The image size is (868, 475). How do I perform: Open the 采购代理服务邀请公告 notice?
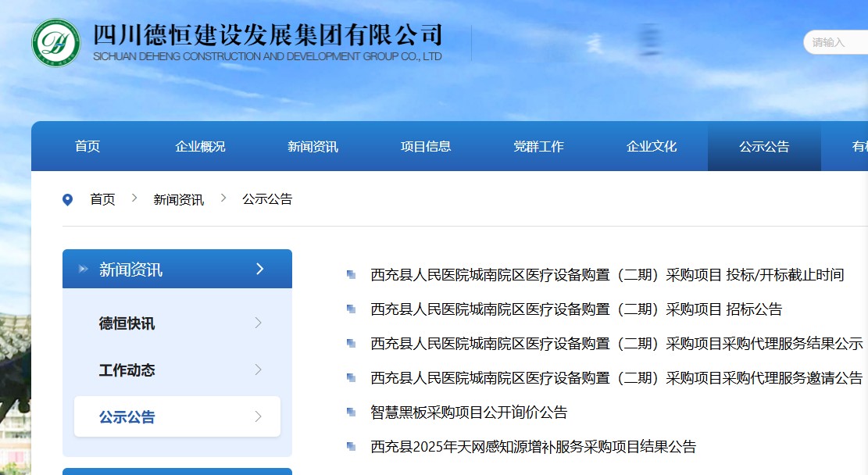(616, 377)
